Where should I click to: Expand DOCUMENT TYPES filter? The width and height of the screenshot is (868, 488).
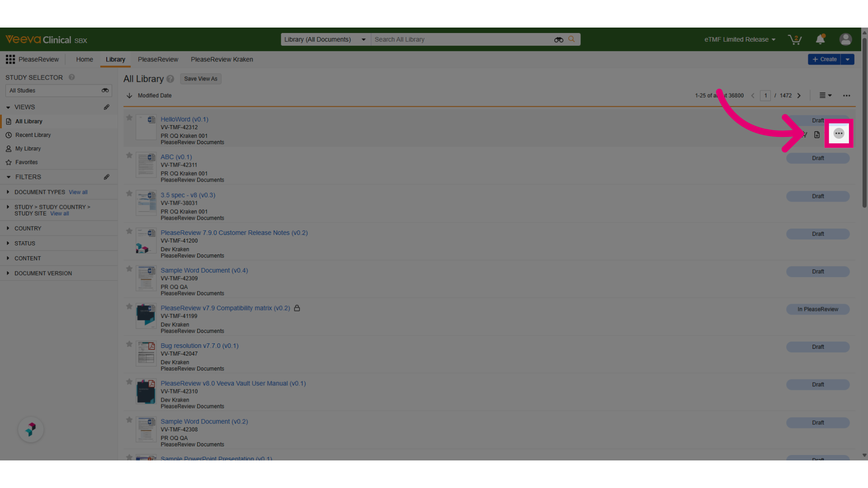[x=8, y=192]
